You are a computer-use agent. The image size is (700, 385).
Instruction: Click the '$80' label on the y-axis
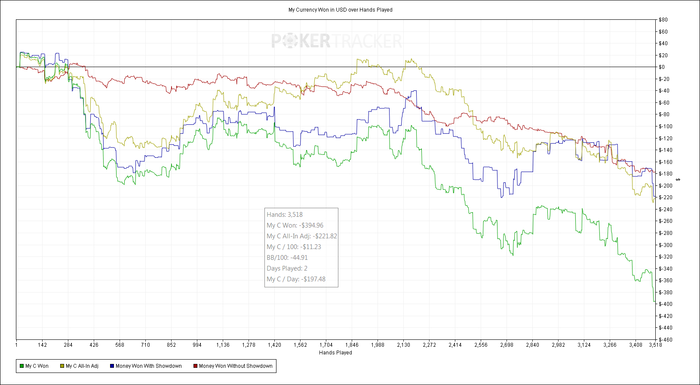pos(662,20)
